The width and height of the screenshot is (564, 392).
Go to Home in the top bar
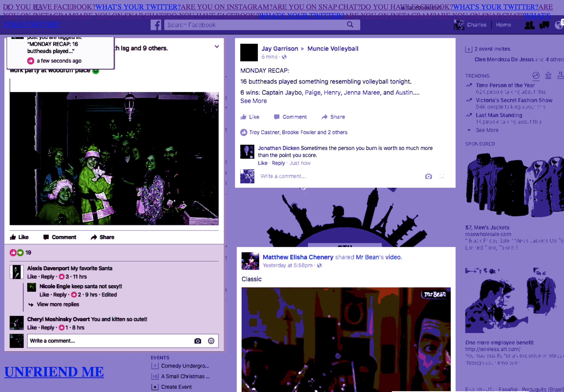(503, 25)
